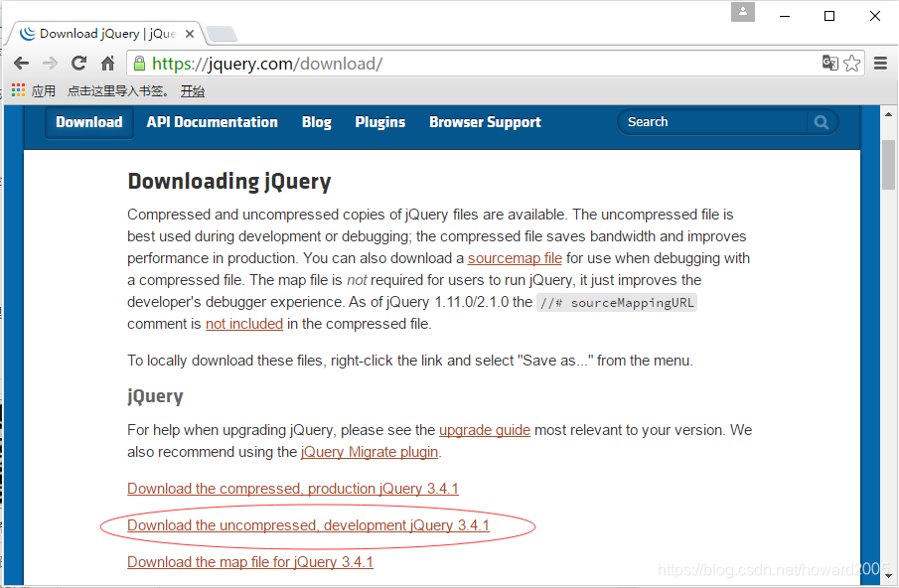899x588 pixels.
Task: Follow the sourcemap file link
Action: click(x=515, y=258)
